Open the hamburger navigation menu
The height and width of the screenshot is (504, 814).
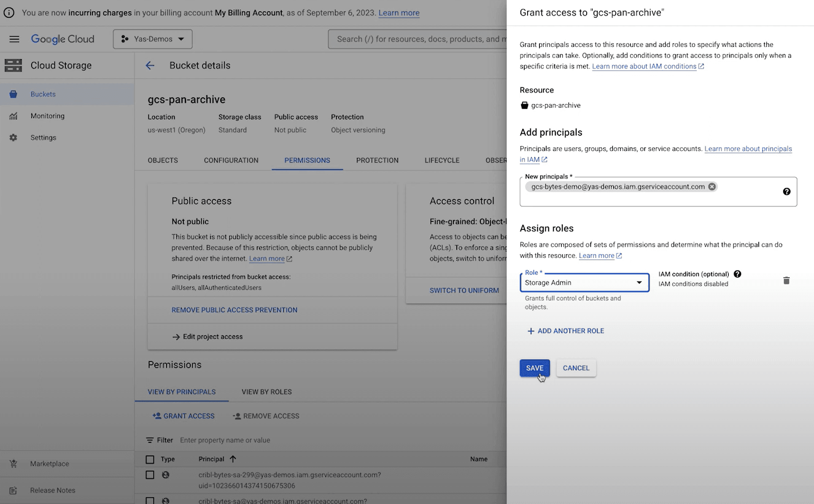click(x=14, y=39)
